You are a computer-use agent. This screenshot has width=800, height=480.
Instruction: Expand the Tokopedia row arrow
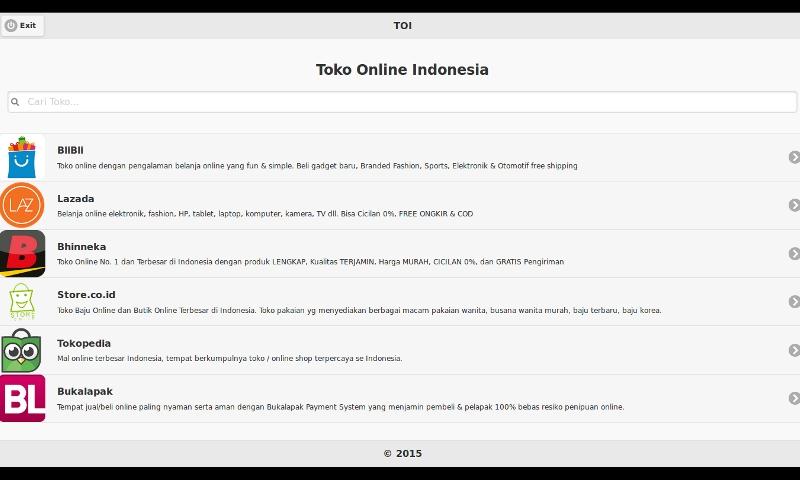point(794,350)
